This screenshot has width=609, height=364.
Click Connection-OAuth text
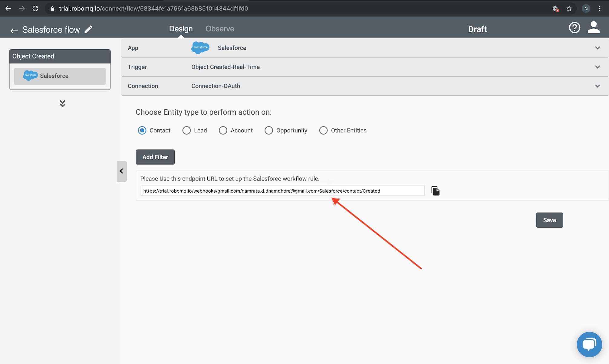point(216,86)
